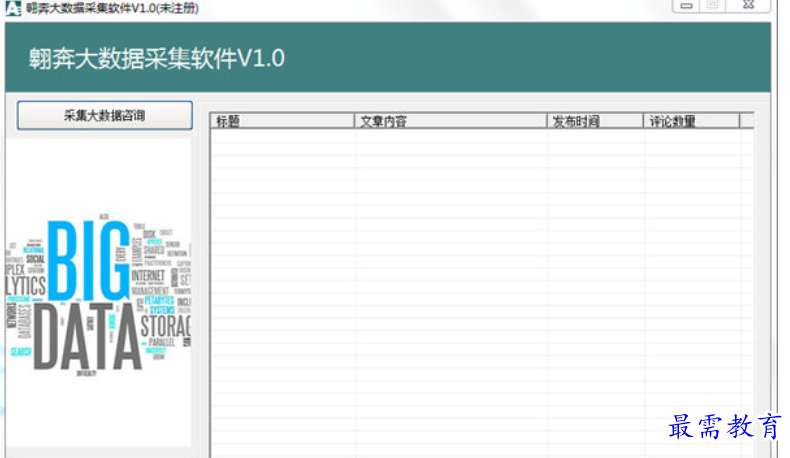Choose the 评论数量 column header
The height and width of the screenshot is (458, 790).
click(x=691, y=121)
